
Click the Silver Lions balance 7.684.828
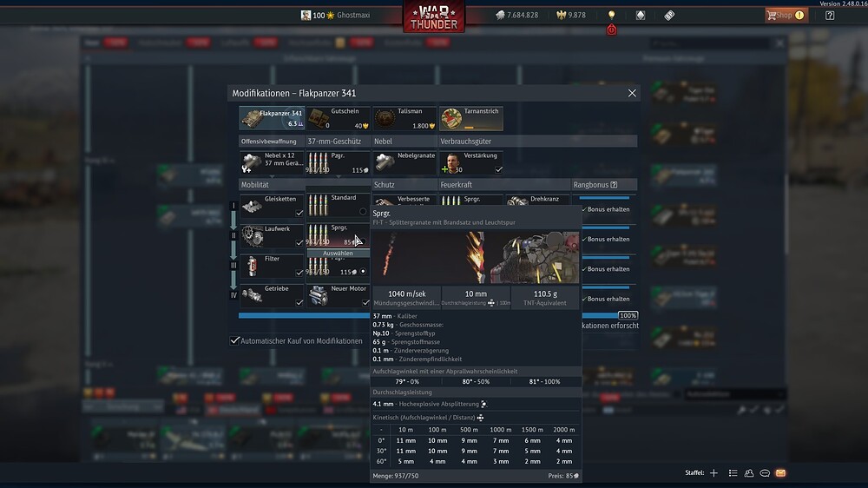517,15
